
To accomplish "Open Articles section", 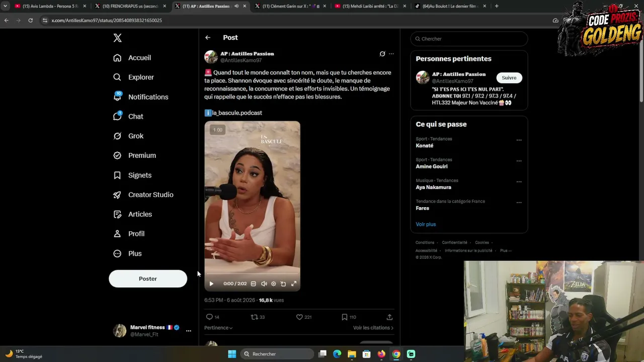I will click(133, 215).
